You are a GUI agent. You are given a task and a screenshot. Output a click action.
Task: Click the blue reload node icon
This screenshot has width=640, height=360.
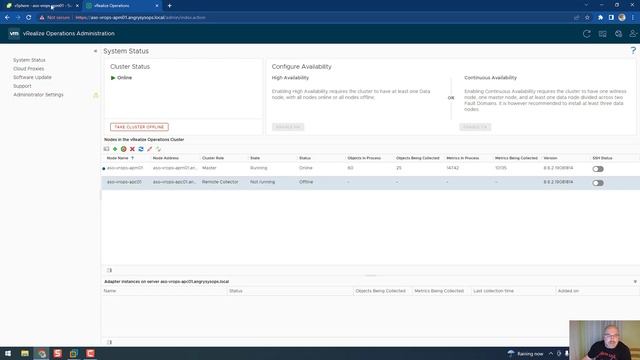pyautogui.click(x=141, y=149)
